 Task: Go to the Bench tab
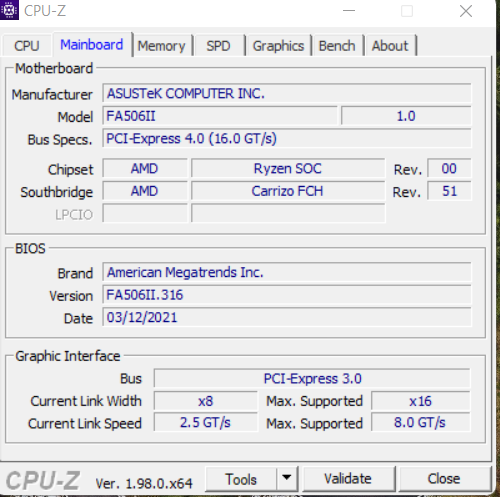[x=337, y=46]
